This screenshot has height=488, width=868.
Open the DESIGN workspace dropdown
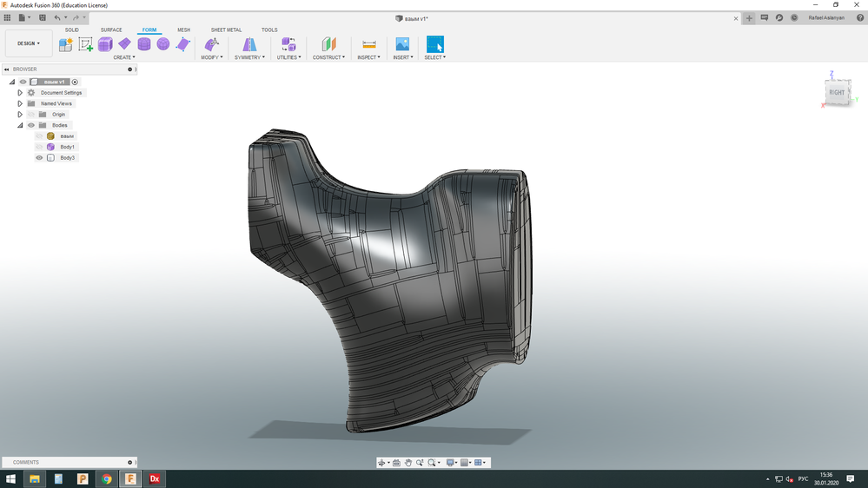pos(29,43)
